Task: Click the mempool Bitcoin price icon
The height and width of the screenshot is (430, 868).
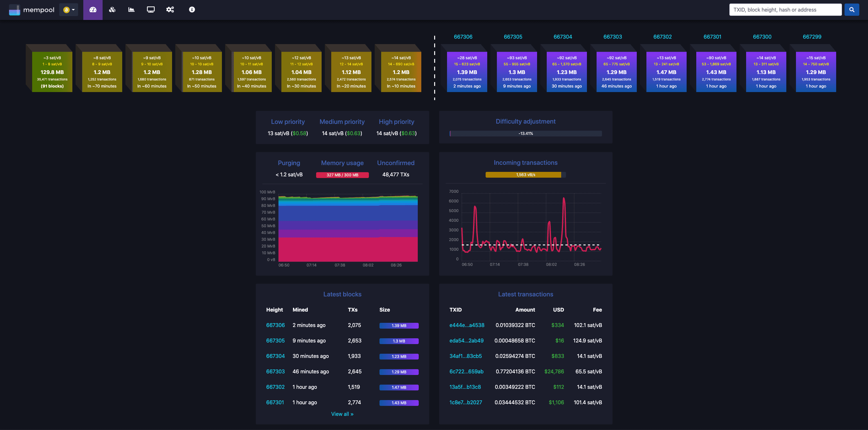Action: [x=66, y=9]
